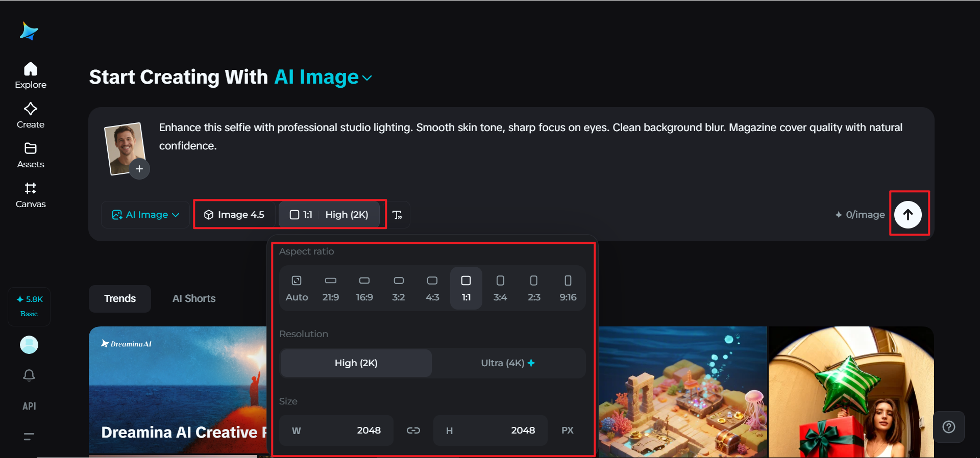Screen dimensions: 980x458
Task: Switch resolution to Ultra (4K)
Action: [508, 363]
